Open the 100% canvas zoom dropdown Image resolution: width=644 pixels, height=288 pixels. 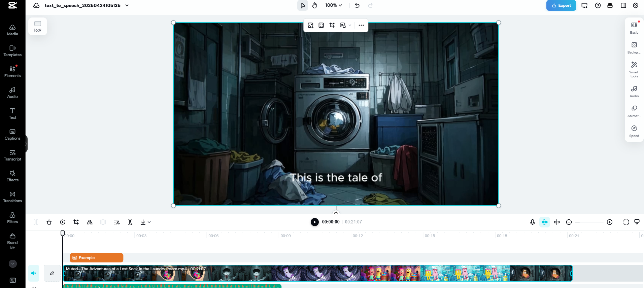coord(334,5)
